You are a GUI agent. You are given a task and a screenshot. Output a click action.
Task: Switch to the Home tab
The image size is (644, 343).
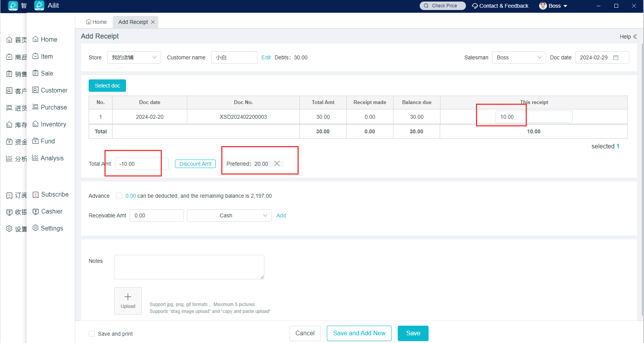point(96,22)
